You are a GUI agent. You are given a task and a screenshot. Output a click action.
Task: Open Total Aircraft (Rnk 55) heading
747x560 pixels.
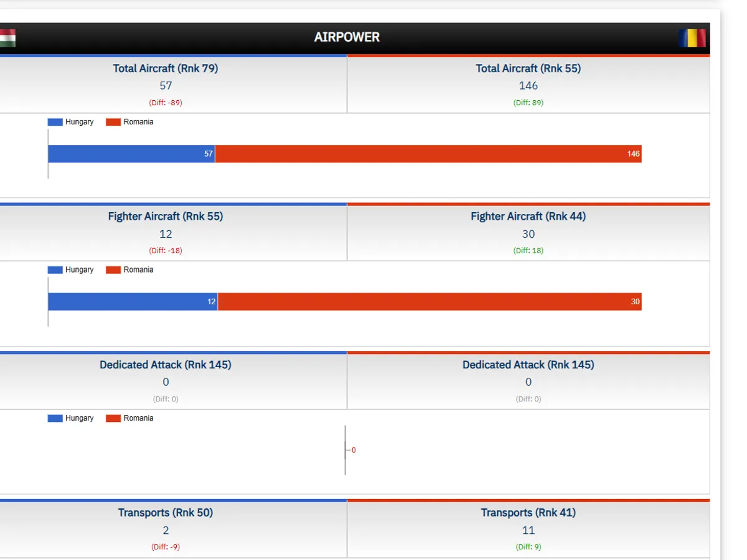pos(528,68)
